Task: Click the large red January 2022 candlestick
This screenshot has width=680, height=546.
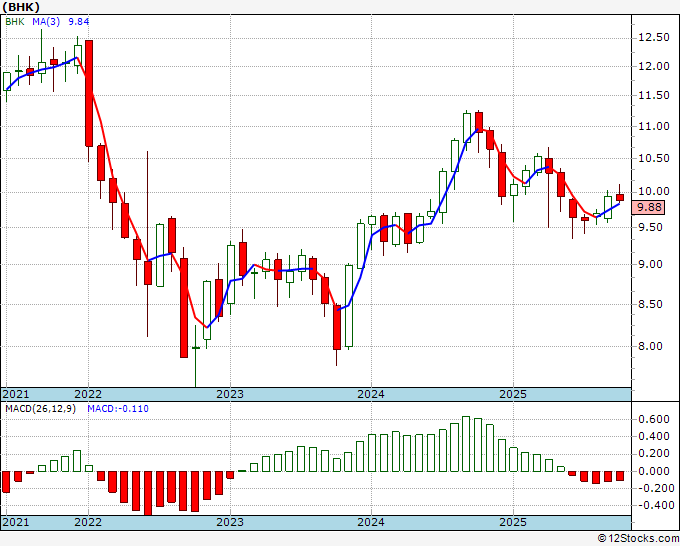Action: click(89, 93)
